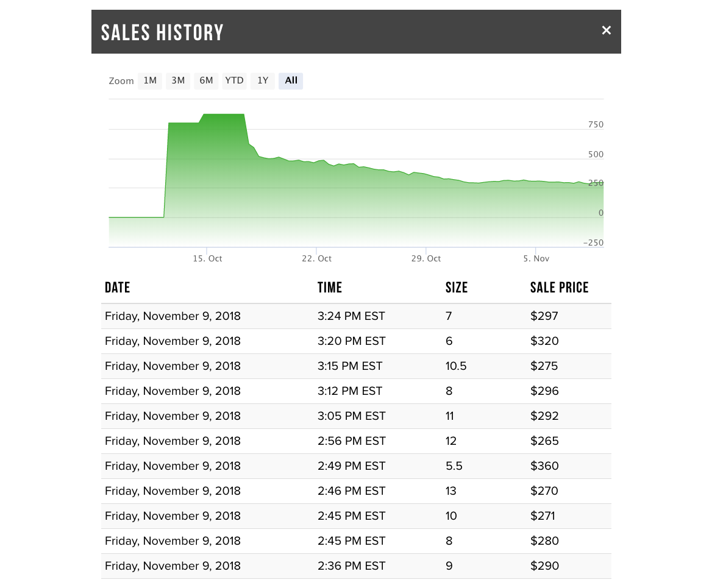
Task: Switch chart to YTD range
Action: click(234, 80)
